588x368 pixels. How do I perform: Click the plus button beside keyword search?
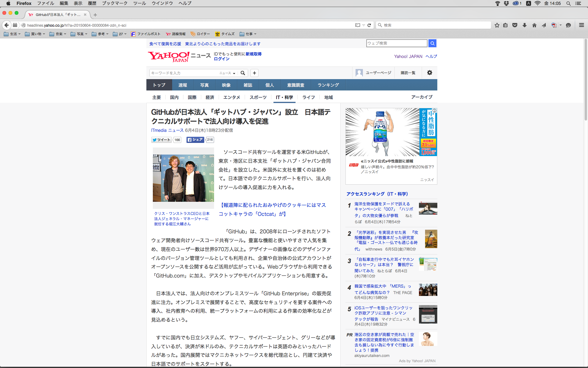tap(254, 73)
